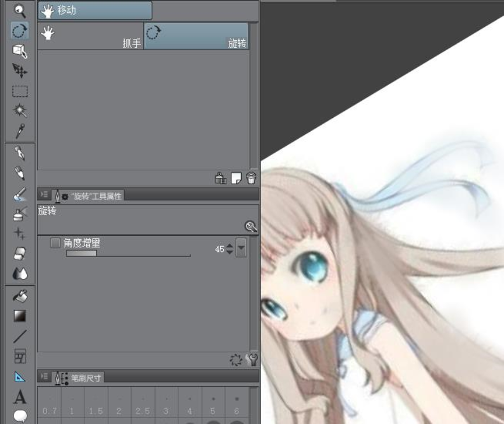Select the Balloon speech bubble tool
The height and width of the screenshot is (424, 504).
pos(20,416)
